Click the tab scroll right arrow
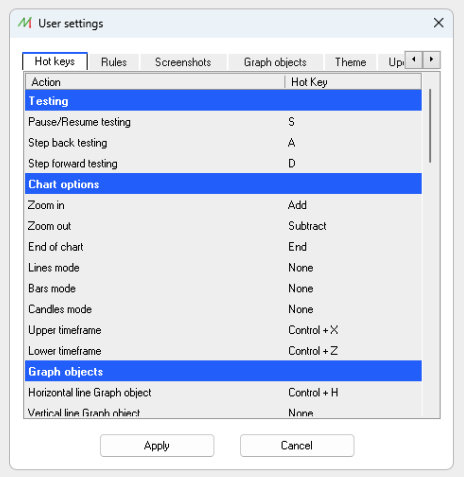This screenshot has width=464, height=477. coord(431,60)
